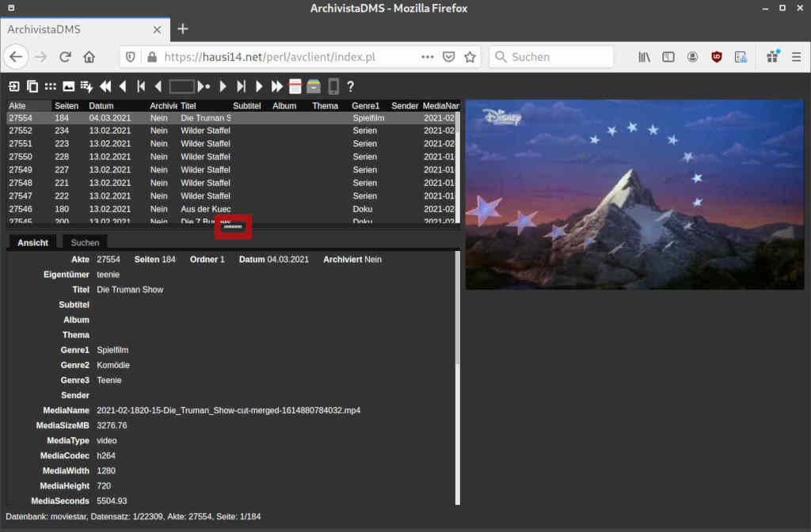Select row with Akte 27550
This screenshot has width=811, height=532.
coord(230,157)
